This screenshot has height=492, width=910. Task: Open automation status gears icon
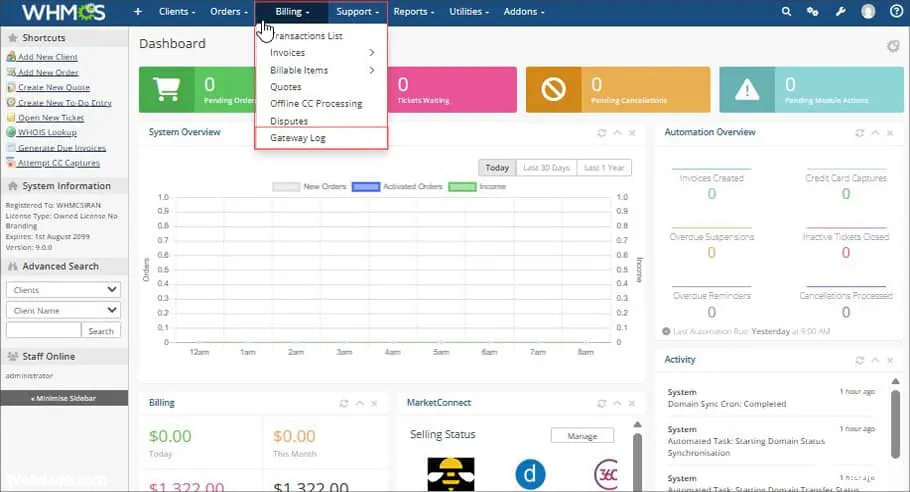coord(812,12)
